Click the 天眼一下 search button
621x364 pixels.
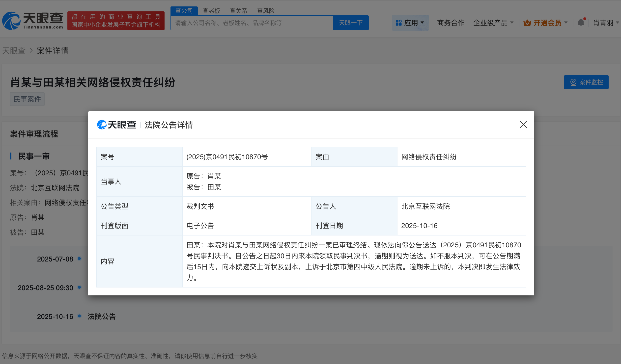click(351, 23)
